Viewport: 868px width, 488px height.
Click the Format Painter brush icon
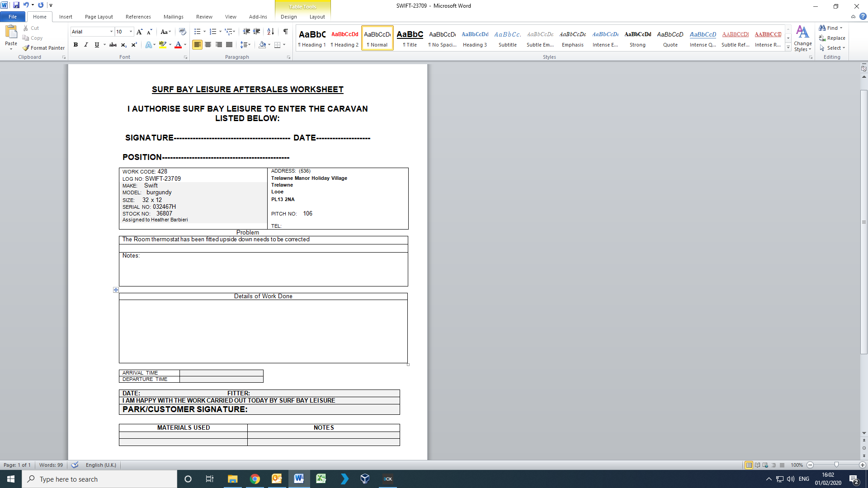pyautogui.click(x=26, y=48)
